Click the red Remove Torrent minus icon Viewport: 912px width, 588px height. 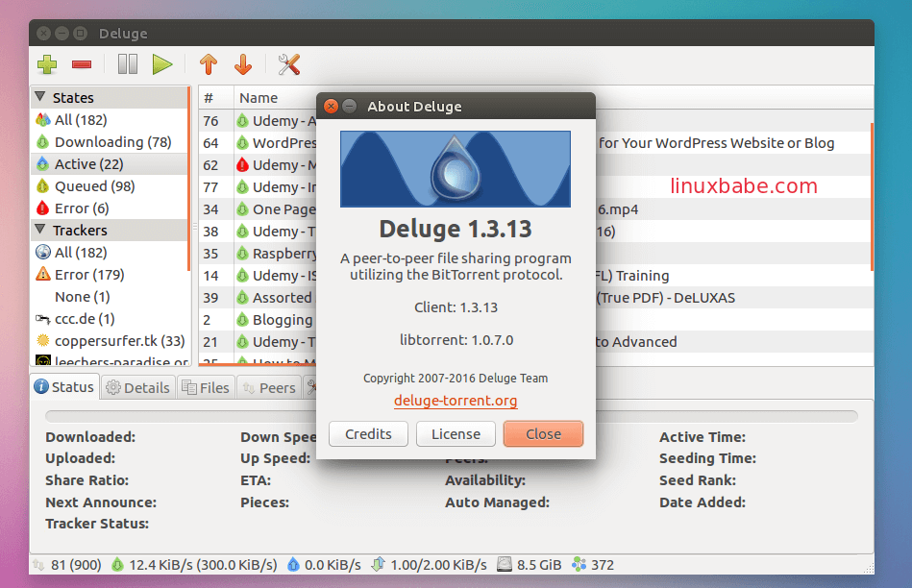[x=82, y=64]
